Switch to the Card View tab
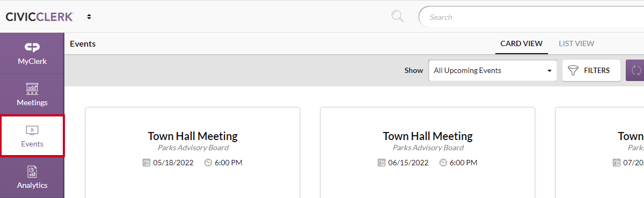The image size is (644, 198). pyautogui.click(x=522, y=43)
